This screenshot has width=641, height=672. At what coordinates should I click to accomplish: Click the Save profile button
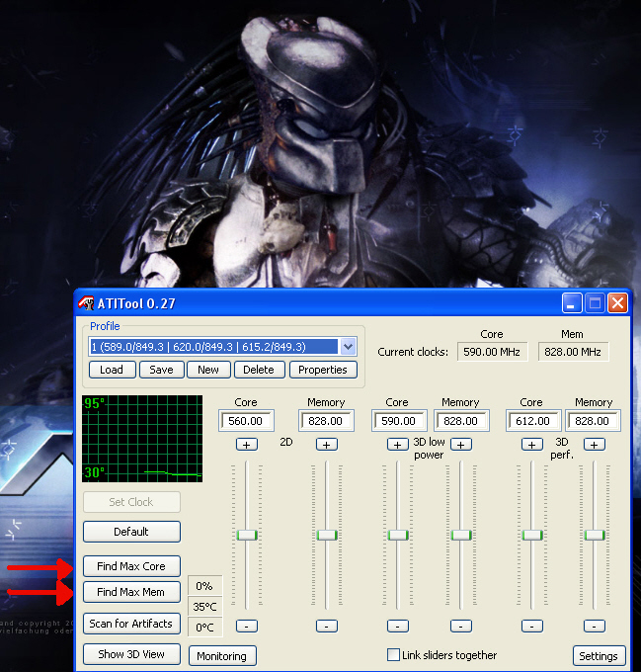click(x=161, y=370)
